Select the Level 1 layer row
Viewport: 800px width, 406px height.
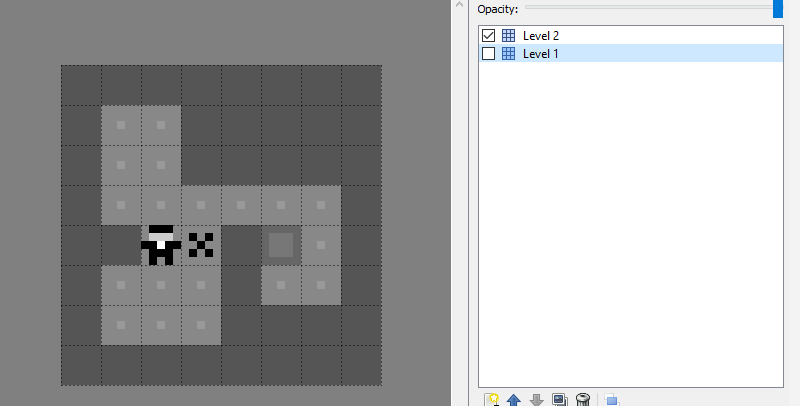point(631,54)
